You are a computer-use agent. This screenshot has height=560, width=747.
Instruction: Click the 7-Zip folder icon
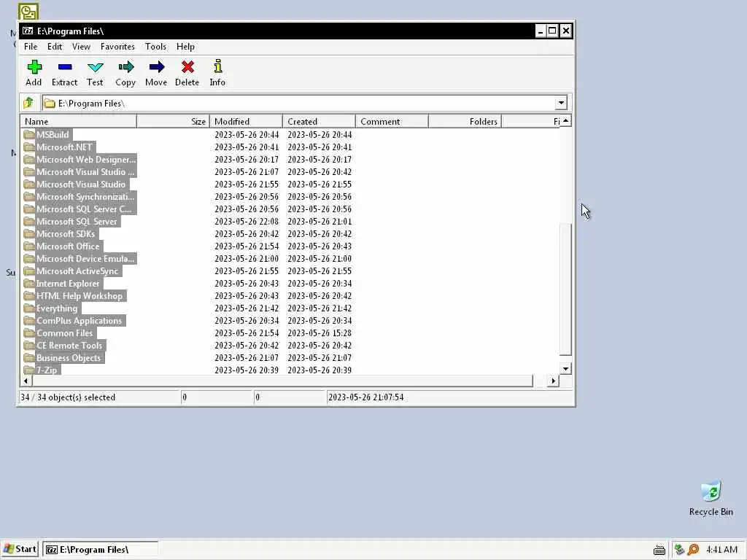[29, 370]
